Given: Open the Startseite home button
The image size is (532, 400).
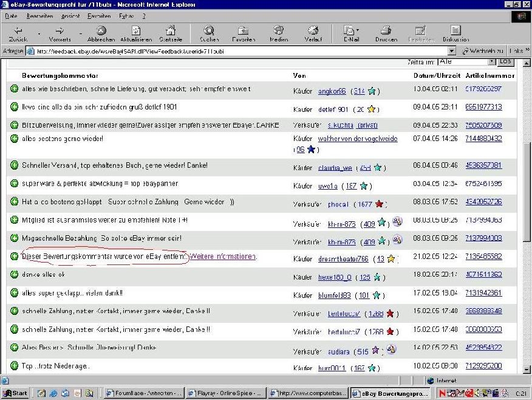Looking at the screenshot, I should [x=171, y=34].
